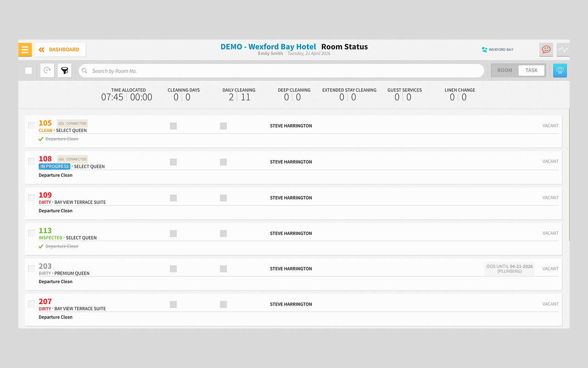This screenshot has width=588, height=368.
Task: Click green checkmark on room 105 task
Action: point(41,139)
